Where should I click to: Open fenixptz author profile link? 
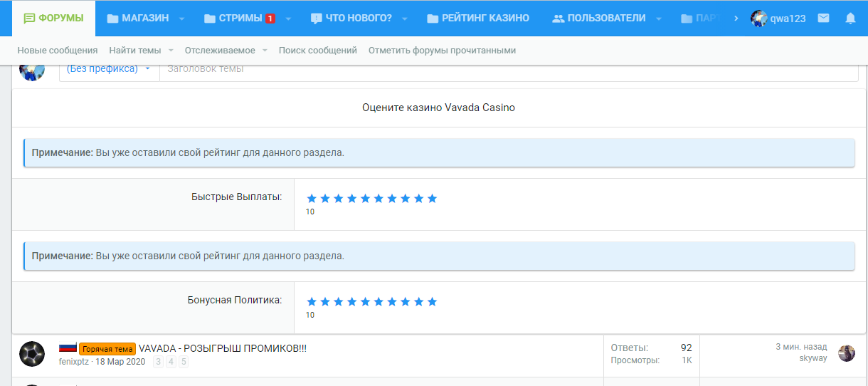(74, 362)
